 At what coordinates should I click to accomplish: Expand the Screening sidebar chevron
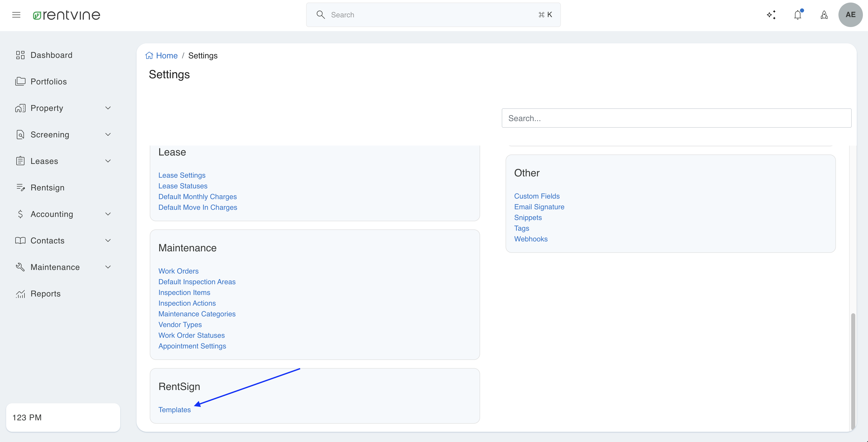pos(108,135)
